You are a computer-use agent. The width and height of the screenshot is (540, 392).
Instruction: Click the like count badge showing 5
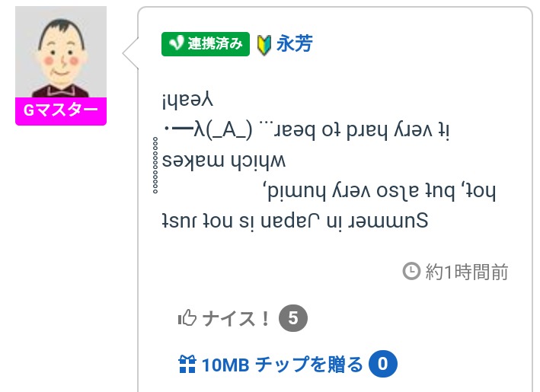pyautogui.click(x=293, y=318)
